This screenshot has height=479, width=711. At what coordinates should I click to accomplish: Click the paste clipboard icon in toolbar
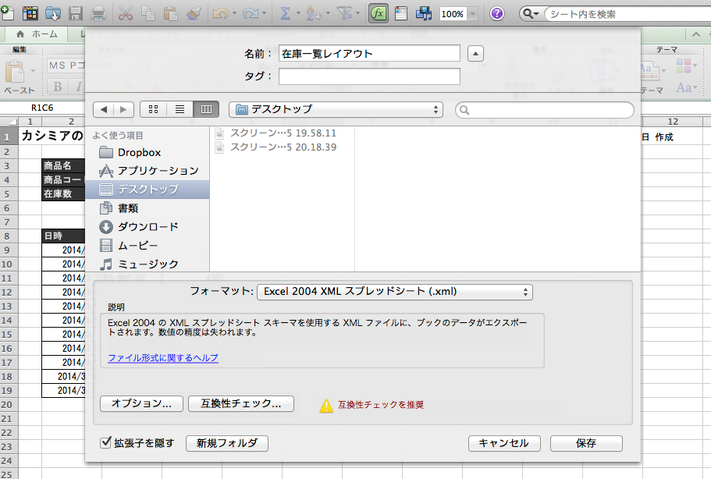(170, 13)
